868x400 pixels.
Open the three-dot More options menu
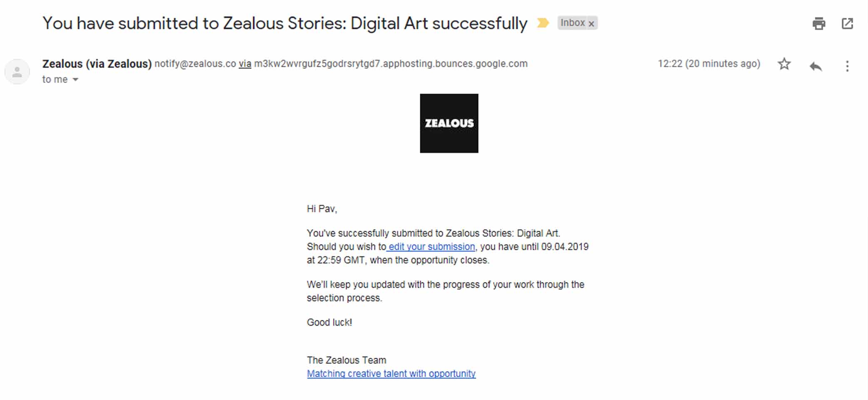tap(847, 66)
